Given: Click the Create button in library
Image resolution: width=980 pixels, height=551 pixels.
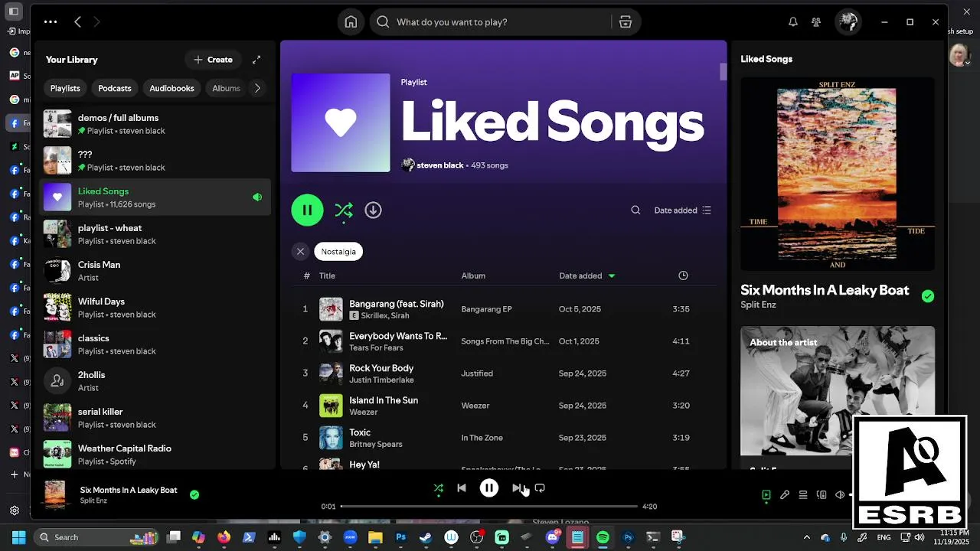Looking at the screenshot, I should point(213,60).
